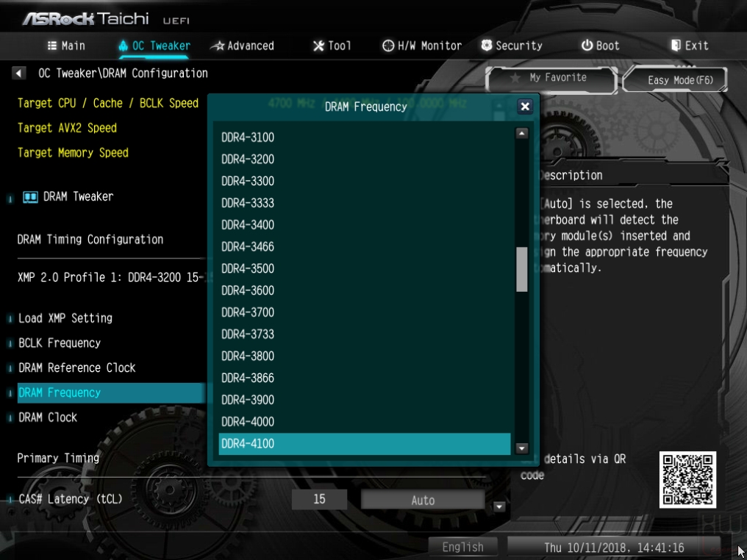Image resolution: width=747 pixels, height=560 pixels.
Task: Pick DDR4-3866 frequency
Action: coord(365,378)
